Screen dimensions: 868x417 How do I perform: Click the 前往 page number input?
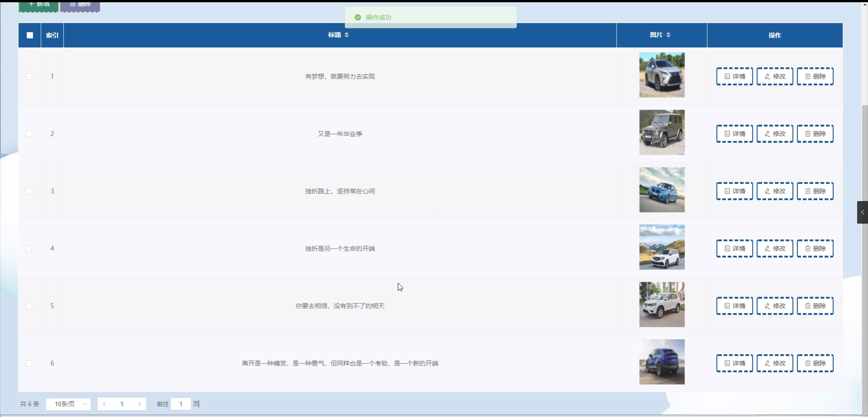pos(181,404)
